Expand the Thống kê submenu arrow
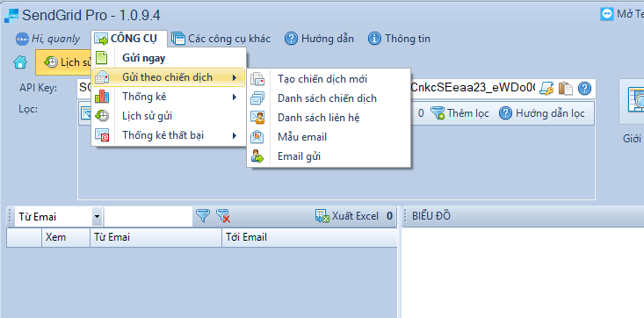Image resolution: width=644 pixels, height=318 pixels. [235, 97]
